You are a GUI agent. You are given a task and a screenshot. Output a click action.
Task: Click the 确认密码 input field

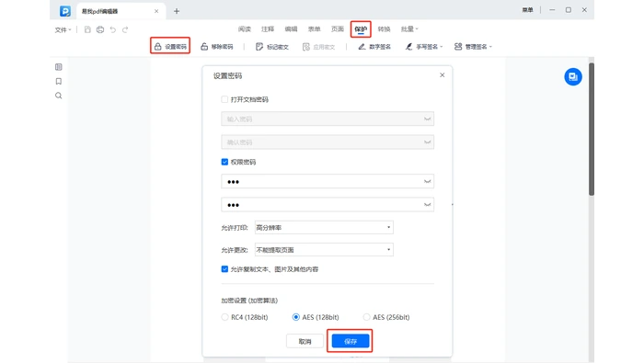click(328, 142)
